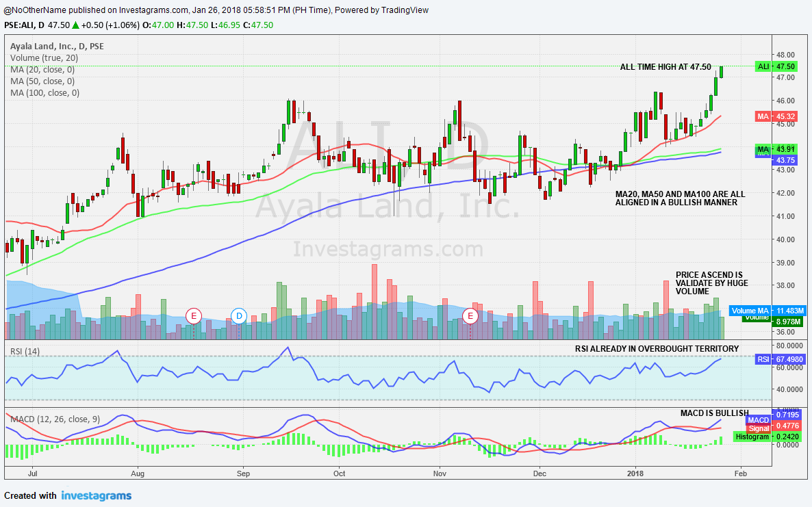
Task: Click the H:47.50 high value
Action: 192,25
